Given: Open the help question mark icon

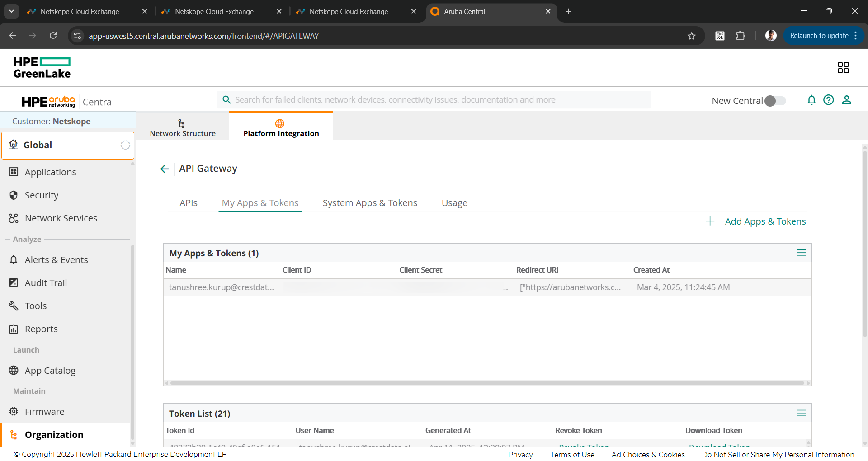Looking at the screenshot, I should pos(829,100).
